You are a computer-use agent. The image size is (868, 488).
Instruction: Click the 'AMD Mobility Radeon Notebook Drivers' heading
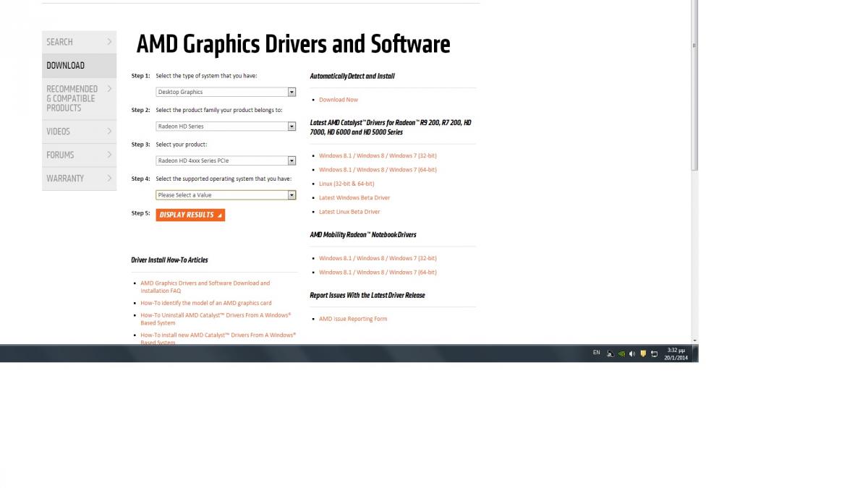tap(363, 235)
